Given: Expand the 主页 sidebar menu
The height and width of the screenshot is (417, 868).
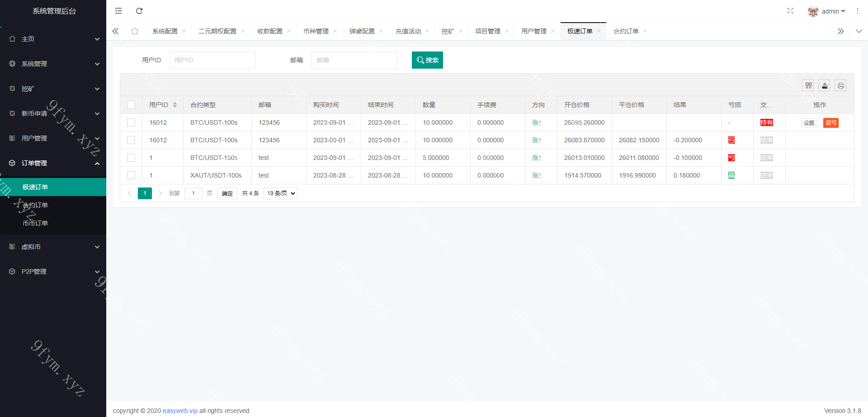Looking at the screenshot, I should coord(53,39).
